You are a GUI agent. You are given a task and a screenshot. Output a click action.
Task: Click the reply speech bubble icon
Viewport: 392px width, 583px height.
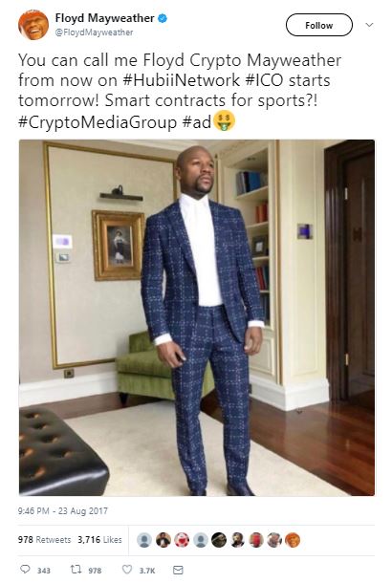click(x=25, y=570)
